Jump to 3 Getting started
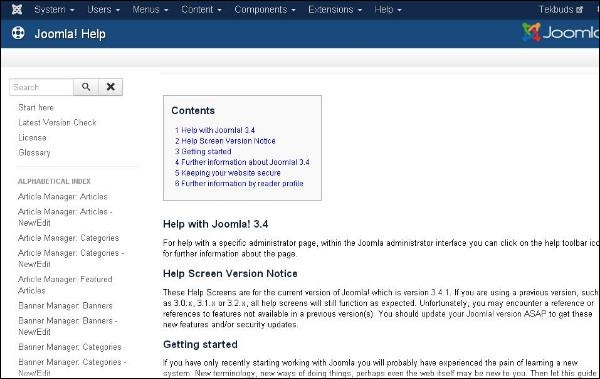 203,152
